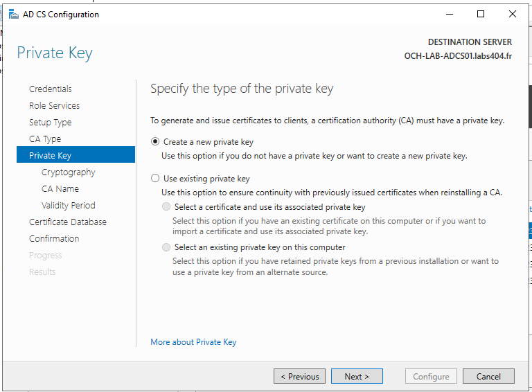Screen dimensions: 532x392
Task: Open the Setup Type step
Action: tap(50, 122)
